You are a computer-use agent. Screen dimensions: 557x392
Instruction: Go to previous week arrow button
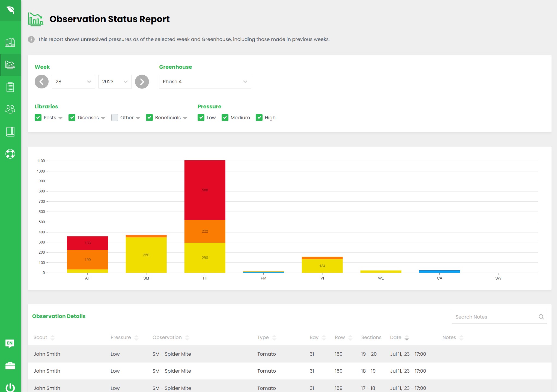[41, 82]
